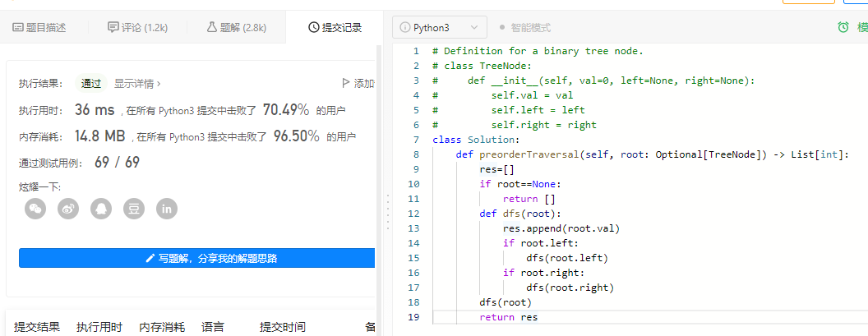Click the 69 / 69 test cases value
The image size is (868, 336).
coord(117,162)
